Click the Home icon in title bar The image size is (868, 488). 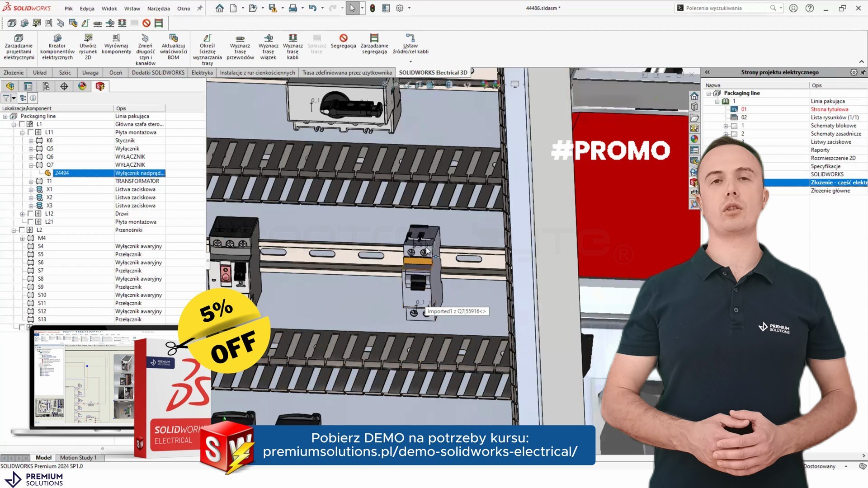pos(219,8)
